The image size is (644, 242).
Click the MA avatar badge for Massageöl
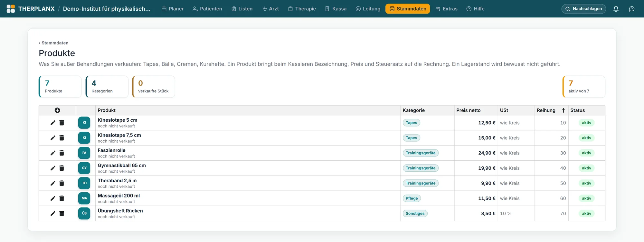[x=84, y=198]
